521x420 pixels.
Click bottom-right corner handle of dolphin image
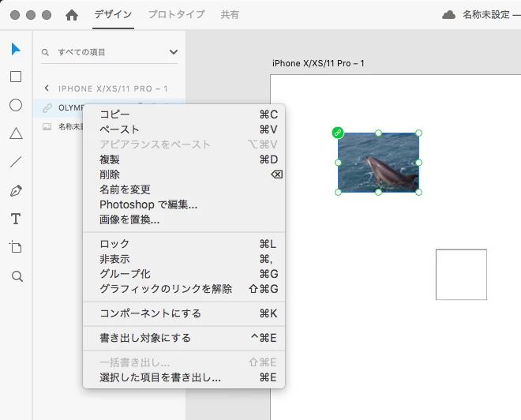pyautogui.click(x=418, y=192)
